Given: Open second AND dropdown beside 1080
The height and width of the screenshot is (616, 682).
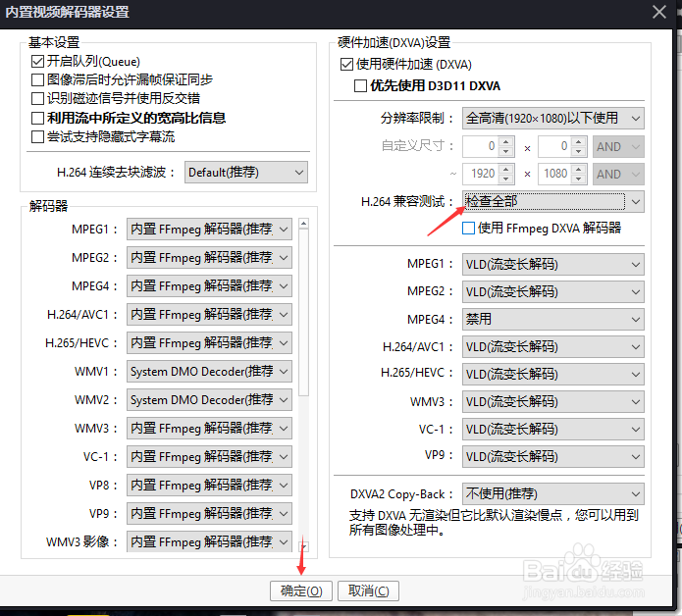Looking at the screenshot, I should (618, 174).
